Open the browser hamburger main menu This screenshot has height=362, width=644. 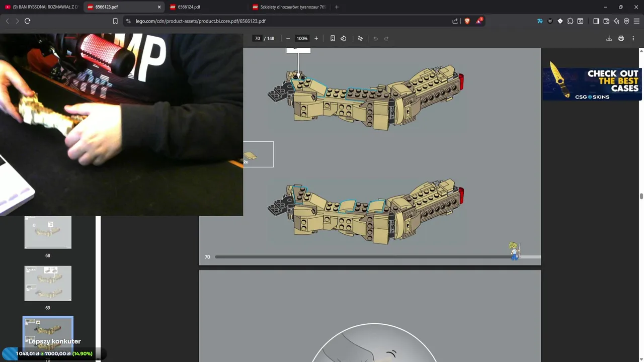point(636,21)
